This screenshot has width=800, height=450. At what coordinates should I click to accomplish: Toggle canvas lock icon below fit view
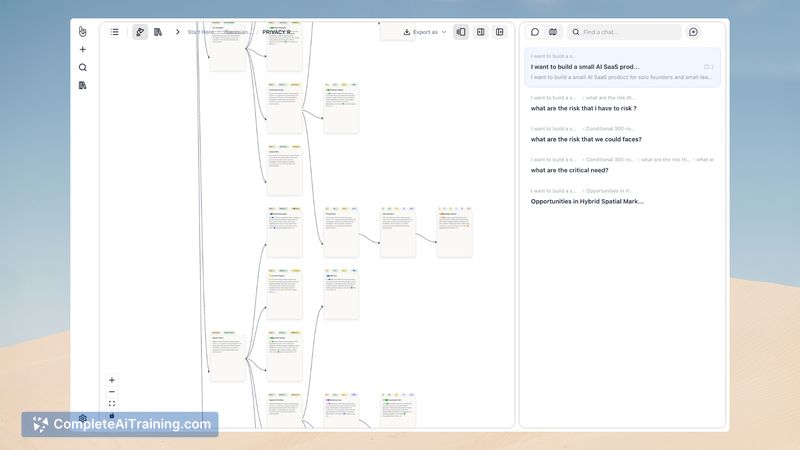pyautogui.click(x=112, y=415)
